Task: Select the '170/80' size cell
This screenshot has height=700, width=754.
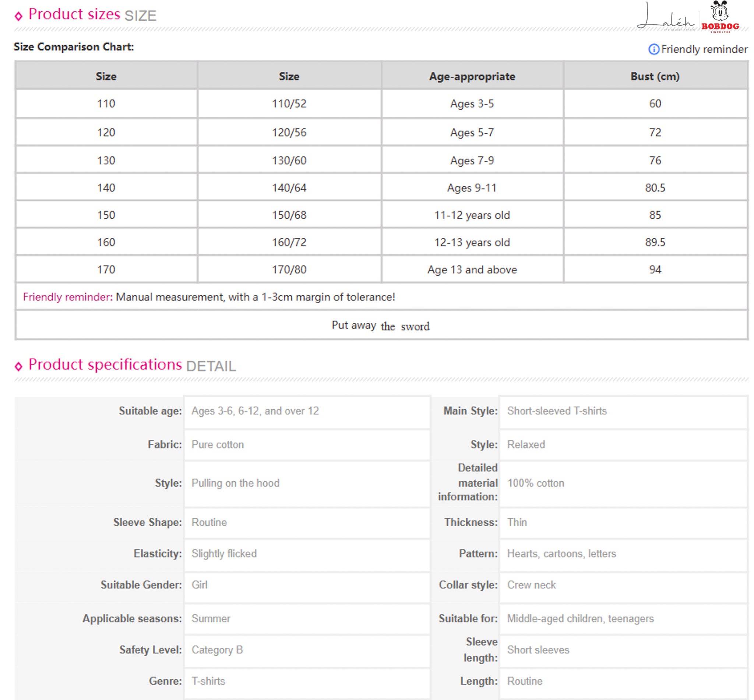Action: click(289, 269)
